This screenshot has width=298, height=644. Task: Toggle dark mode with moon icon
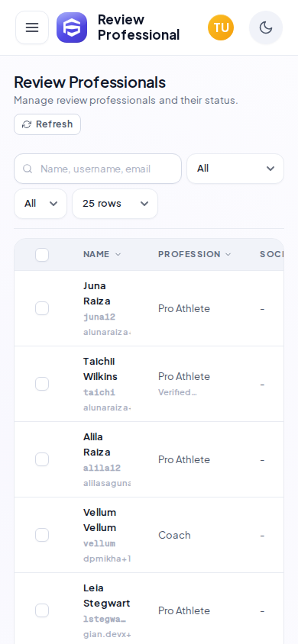point(266,27)
